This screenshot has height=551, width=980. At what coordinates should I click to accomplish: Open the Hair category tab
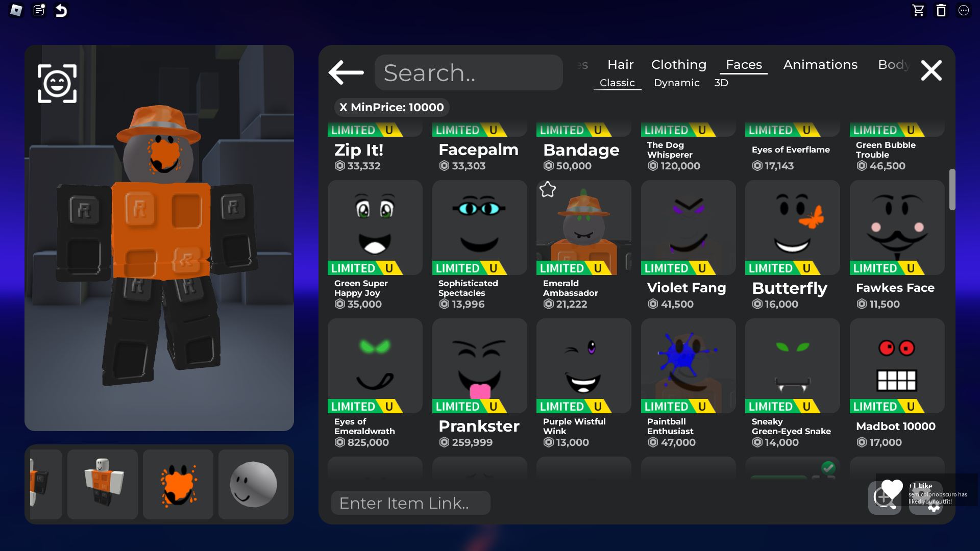[620, 65]
